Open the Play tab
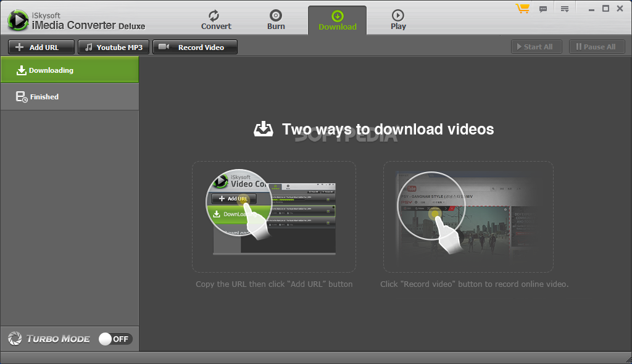Image resolution: width=632 pixels, height=364 pixels. point(398,20)
